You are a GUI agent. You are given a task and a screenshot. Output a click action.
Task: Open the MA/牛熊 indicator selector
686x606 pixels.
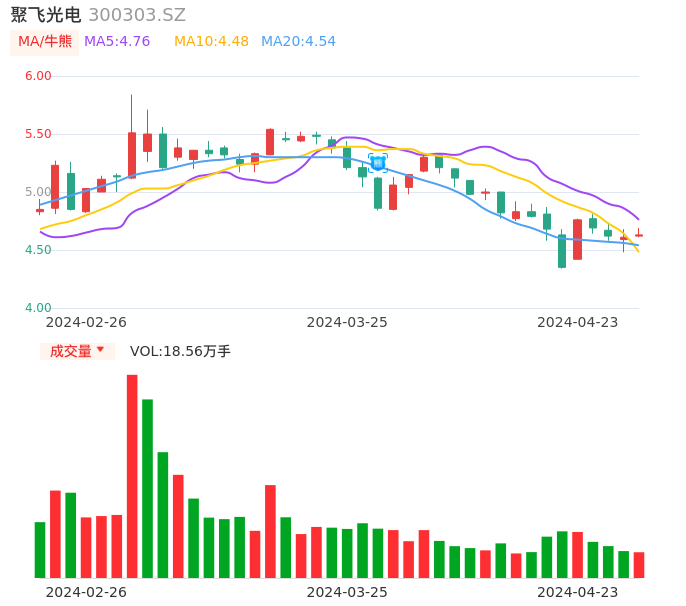point(45,42)
